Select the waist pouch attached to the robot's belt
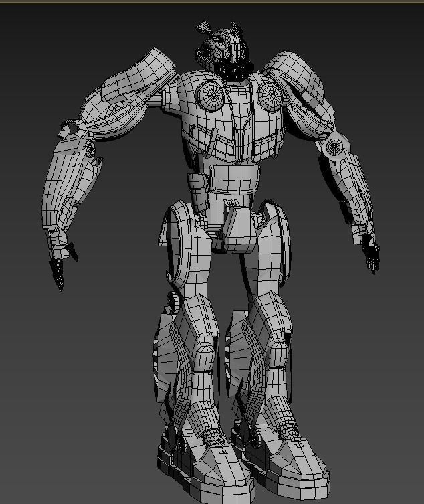The height and width of the screenshot is (504, 424). click(198, 191)
